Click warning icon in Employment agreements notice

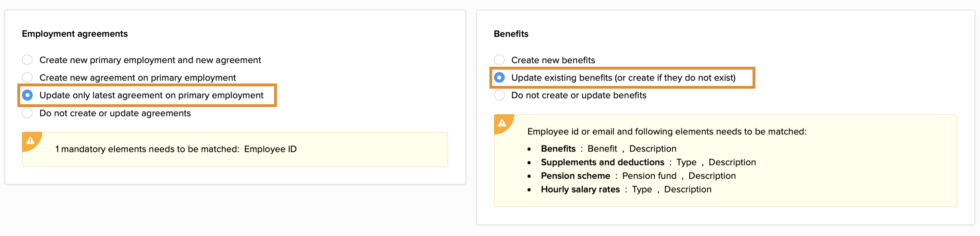[x=30, y=140]
